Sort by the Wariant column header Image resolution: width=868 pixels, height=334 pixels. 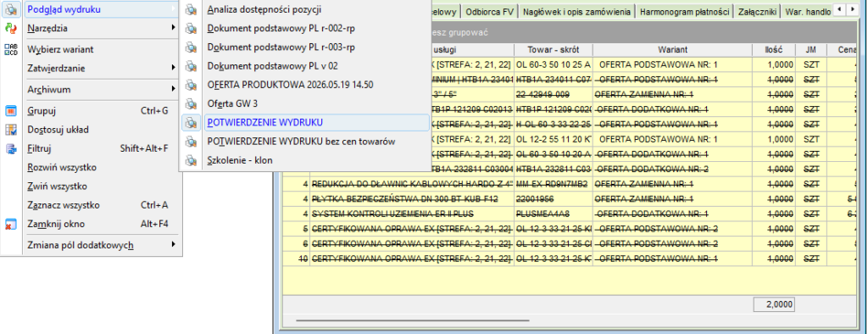coord(672,50)
